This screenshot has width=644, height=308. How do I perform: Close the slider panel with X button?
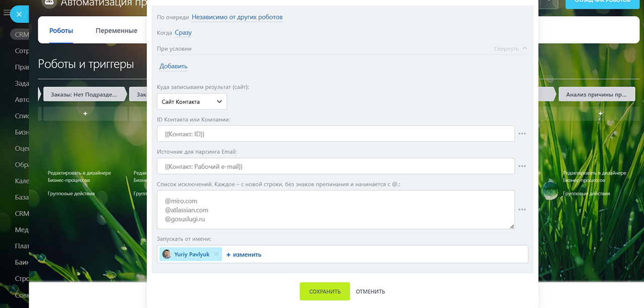point(19,14)
